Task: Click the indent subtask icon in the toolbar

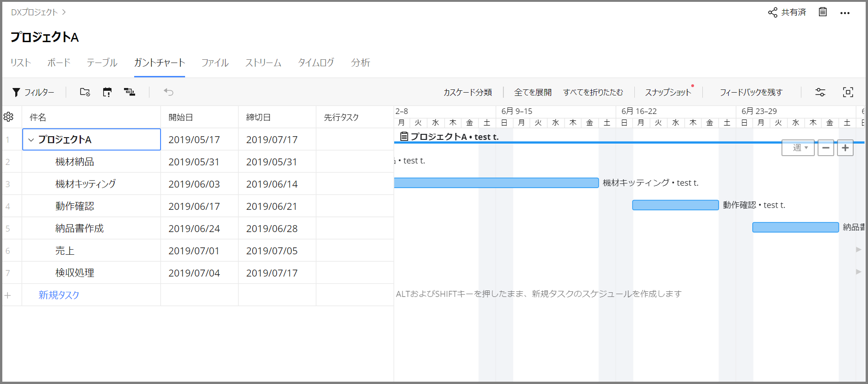Action: point(130,92)
